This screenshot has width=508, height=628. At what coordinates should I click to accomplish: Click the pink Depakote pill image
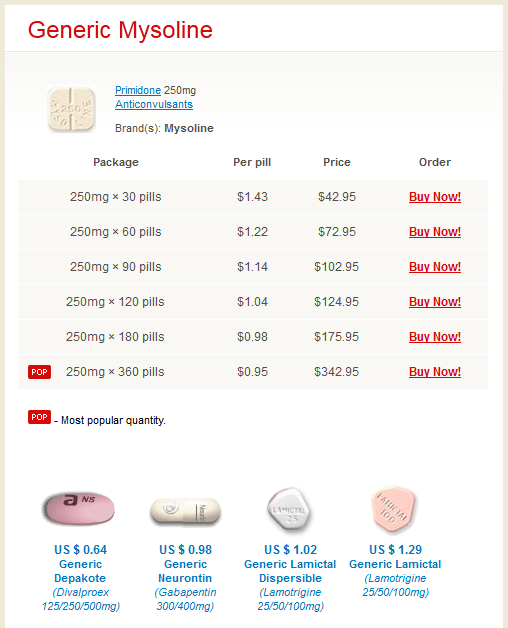point(79,509)
